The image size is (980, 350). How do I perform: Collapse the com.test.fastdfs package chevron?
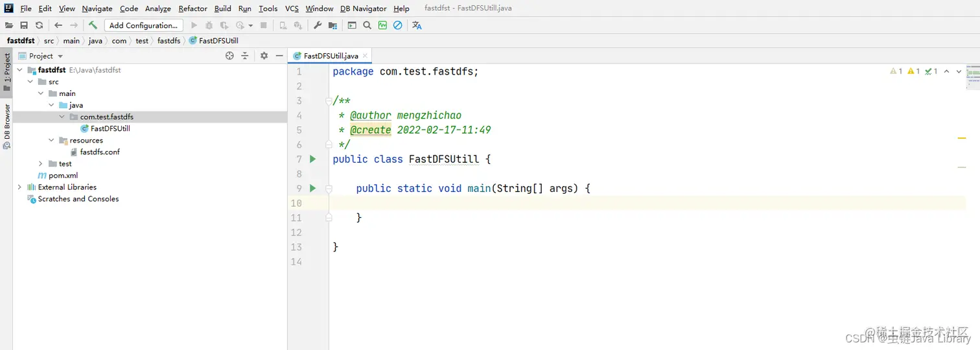pyautogui.click(x=62, y=117)
